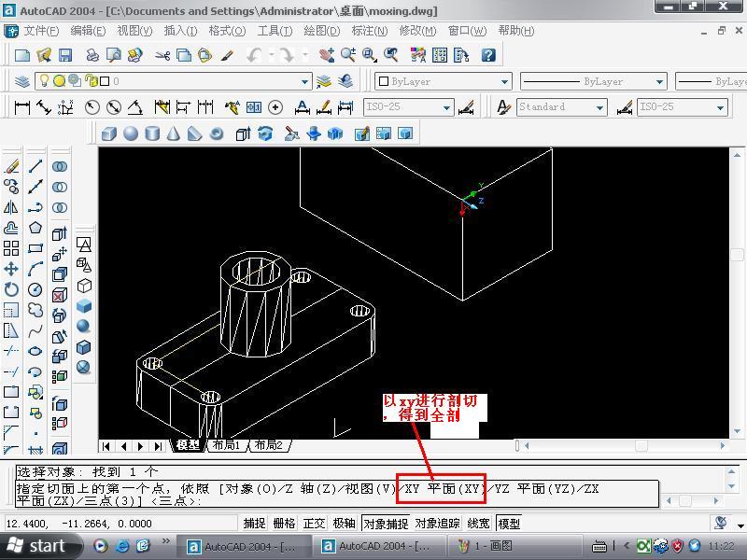Click the Rotate modify tool
Screen dimensions: 747x560
[11, 289]
